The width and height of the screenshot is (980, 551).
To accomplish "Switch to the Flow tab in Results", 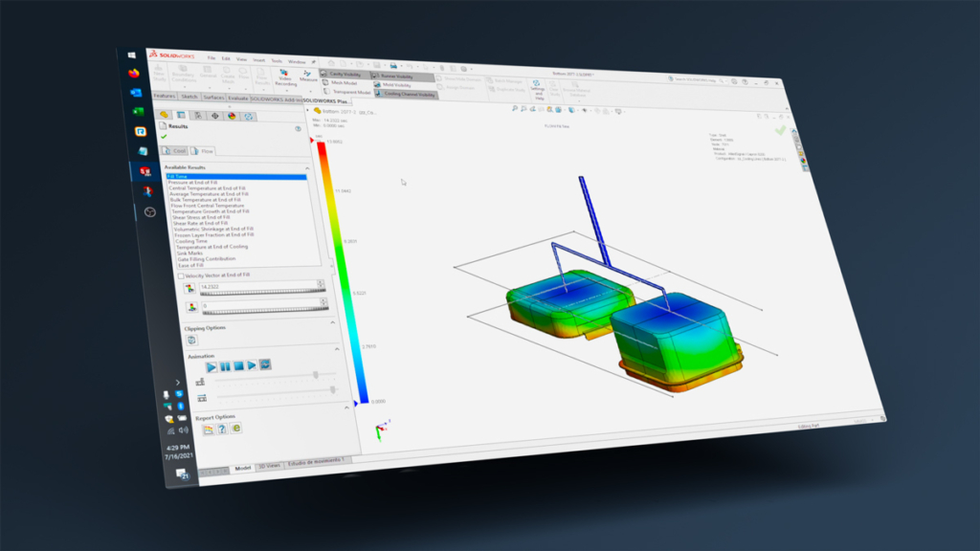I will pyautogui.click(x=204, y=150).
